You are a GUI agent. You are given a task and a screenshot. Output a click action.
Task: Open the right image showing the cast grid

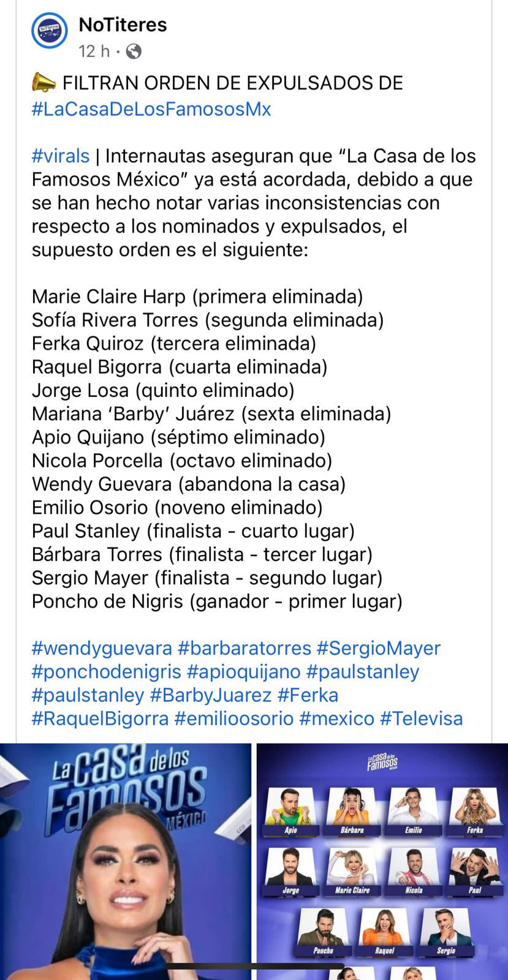pos(382,861)
